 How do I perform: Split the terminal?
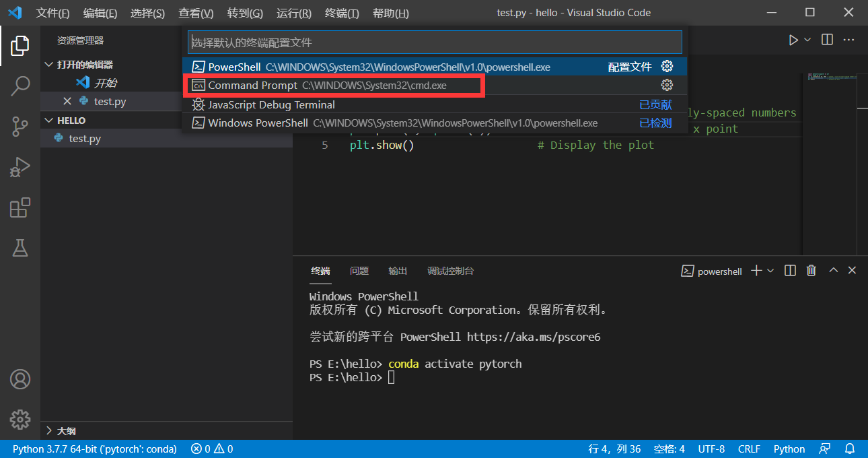[790, 270]
